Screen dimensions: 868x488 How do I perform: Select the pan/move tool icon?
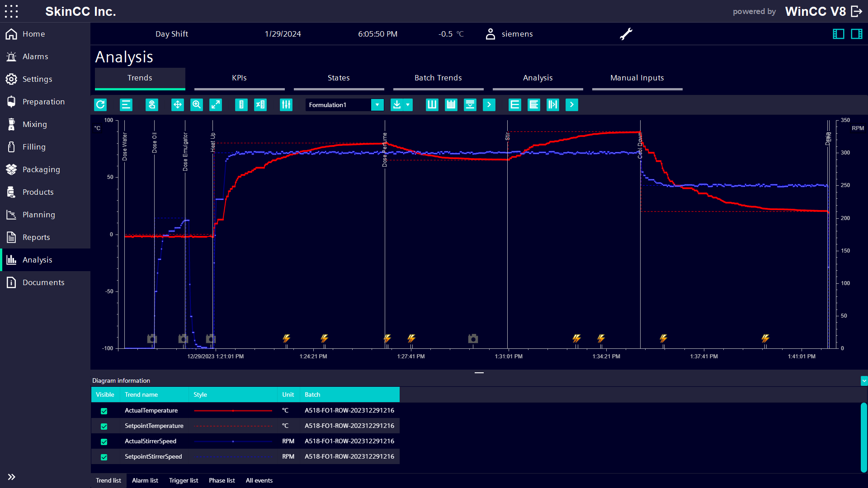[178, 105]
